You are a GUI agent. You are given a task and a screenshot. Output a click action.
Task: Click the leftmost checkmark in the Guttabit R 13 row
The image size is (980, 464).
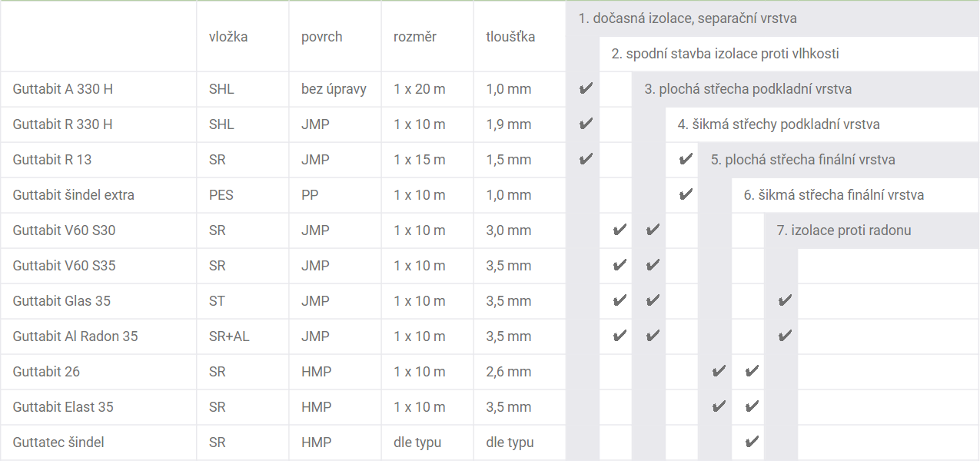pyautogui.click(x=586, y=160)
